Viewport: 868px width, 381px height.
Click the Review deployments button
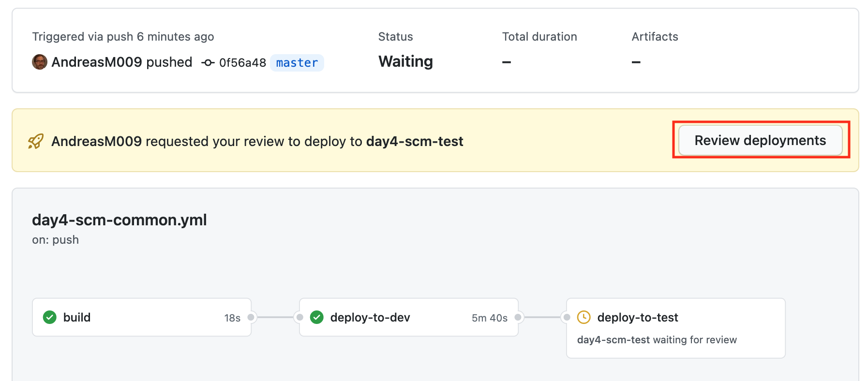point(760,140)
